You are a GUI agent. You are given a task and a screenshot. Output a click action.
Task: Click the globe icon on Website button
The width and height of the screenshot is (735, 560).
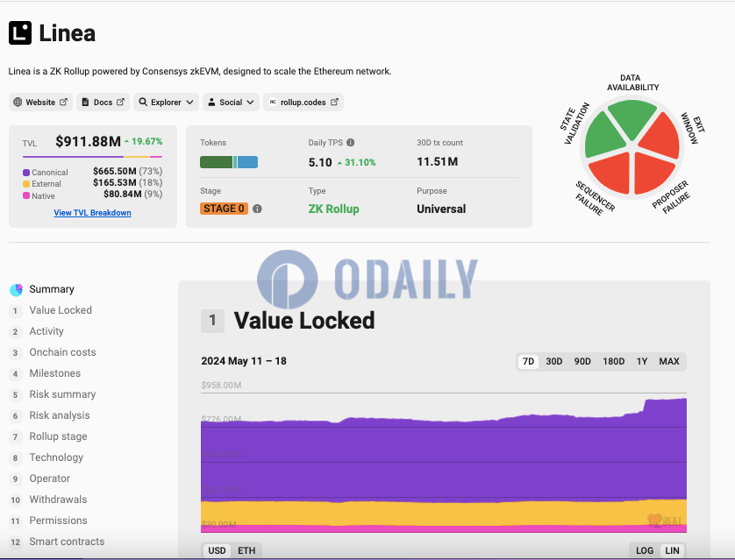pos(18,102)
